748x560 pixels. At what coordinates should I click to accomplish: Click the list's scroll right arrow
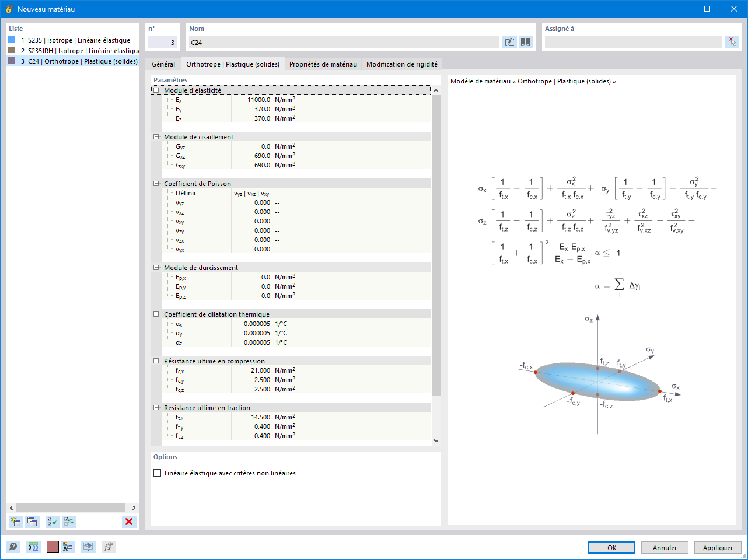pos(134,508)
